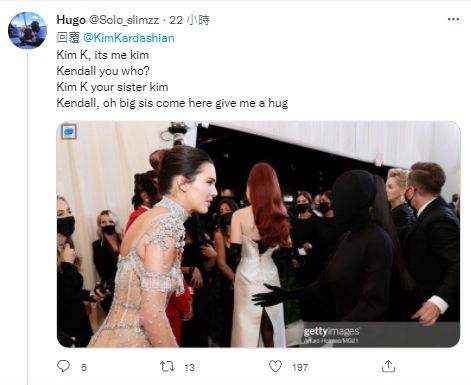
Task: Open the tweet timestamp showing 22 hours
Action: click(x=189, y=20)
